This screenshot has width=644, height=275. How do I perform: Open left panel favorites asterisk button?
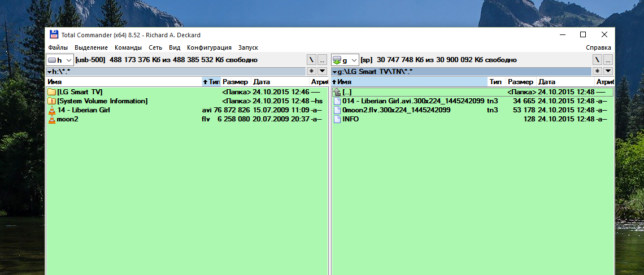click(x=311, y=71)
